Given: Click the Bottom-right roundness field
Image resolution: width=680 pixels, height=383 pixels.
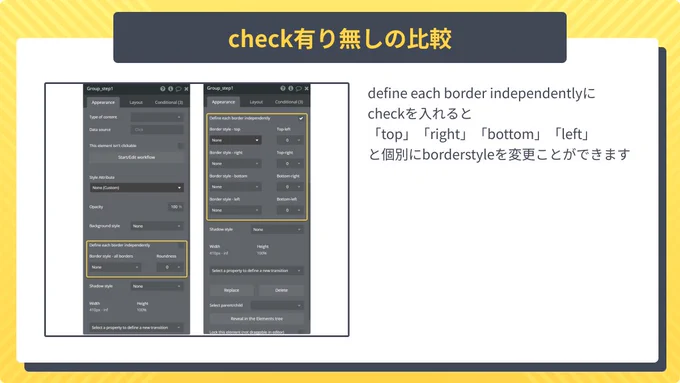Looking at the screenshot, I should [290, 187].
